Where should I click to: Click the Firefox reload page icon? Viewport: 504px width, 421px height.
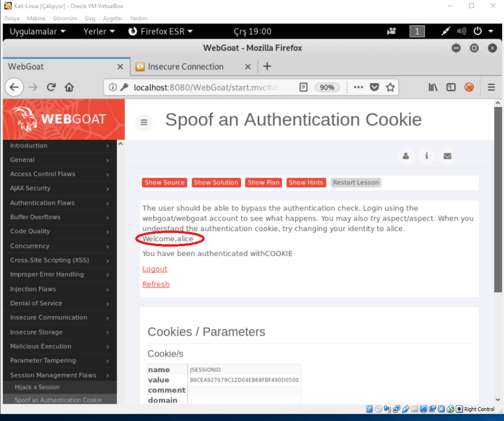51,87
